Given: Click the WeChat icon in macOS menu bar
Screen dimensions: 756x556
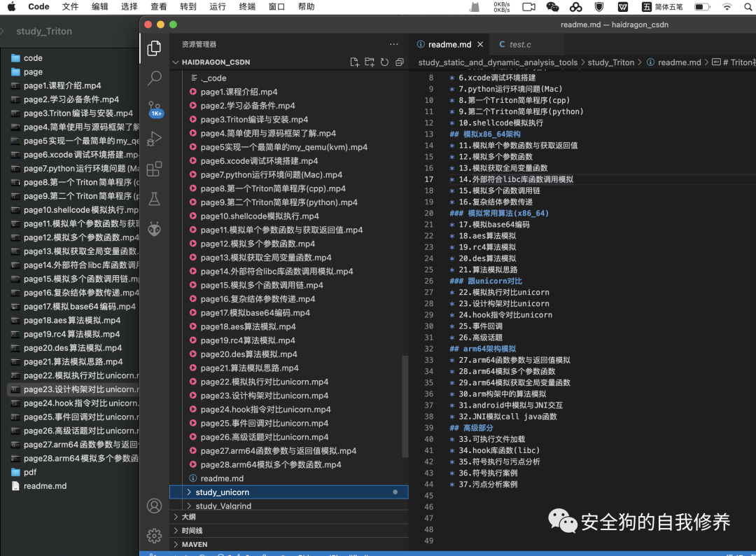Looking at the screenshot, I should pos(552,7).
